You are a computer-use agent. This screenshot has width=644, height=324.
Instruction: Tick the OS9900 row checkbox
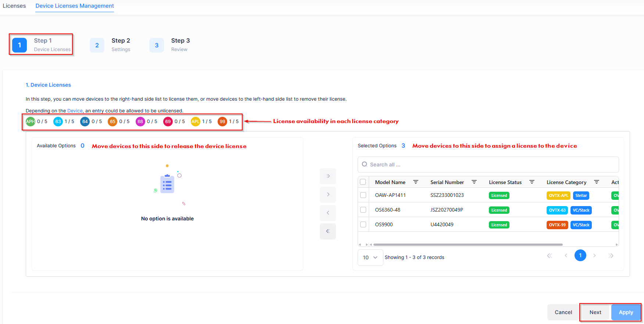363,224
